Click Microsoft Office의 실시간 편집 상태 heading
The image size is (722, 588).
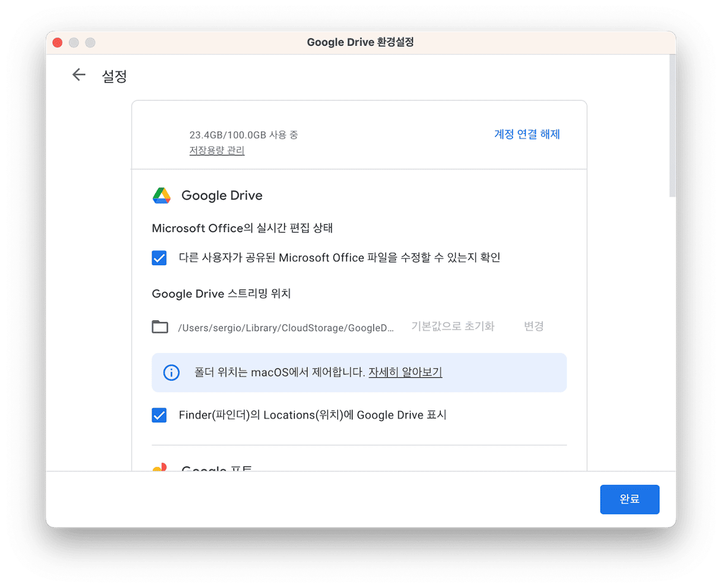pyautogui.click(x=242, y=228)
